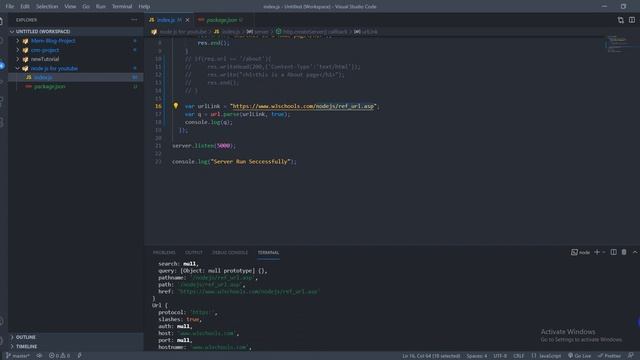Start Go Live server from status bar
640x360 pixels.
[x=579, y=356]
